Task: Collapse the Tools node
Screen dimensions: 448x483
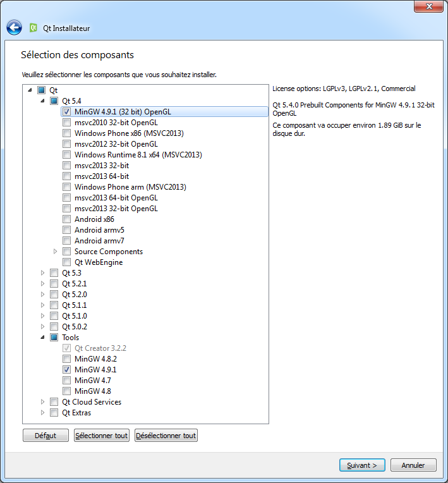Action: coord(42,338)
